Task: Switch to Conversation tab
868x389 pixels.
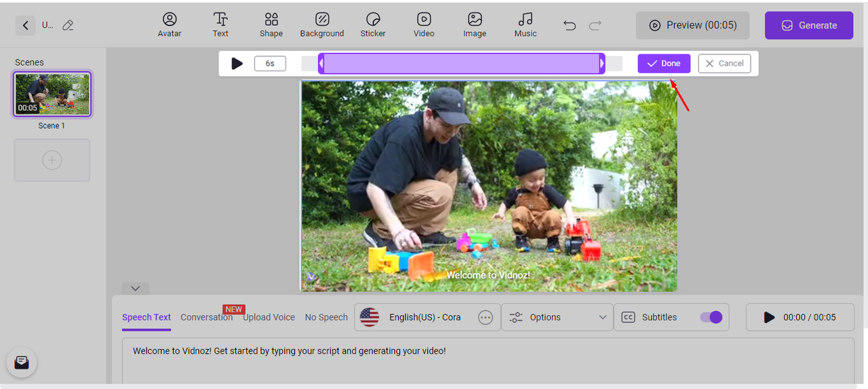Action: pyautogui.click(x=207, y=317)
